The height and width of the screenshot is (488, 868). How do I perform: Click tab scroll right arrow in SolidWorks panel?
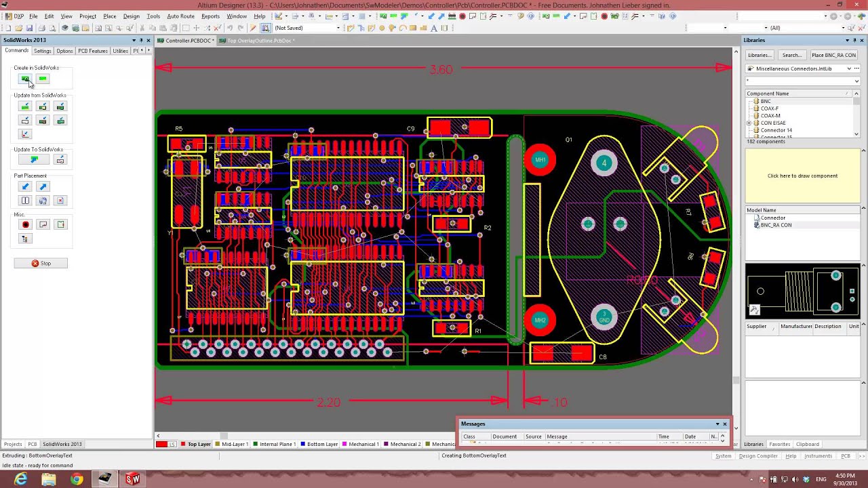point(149,51)
